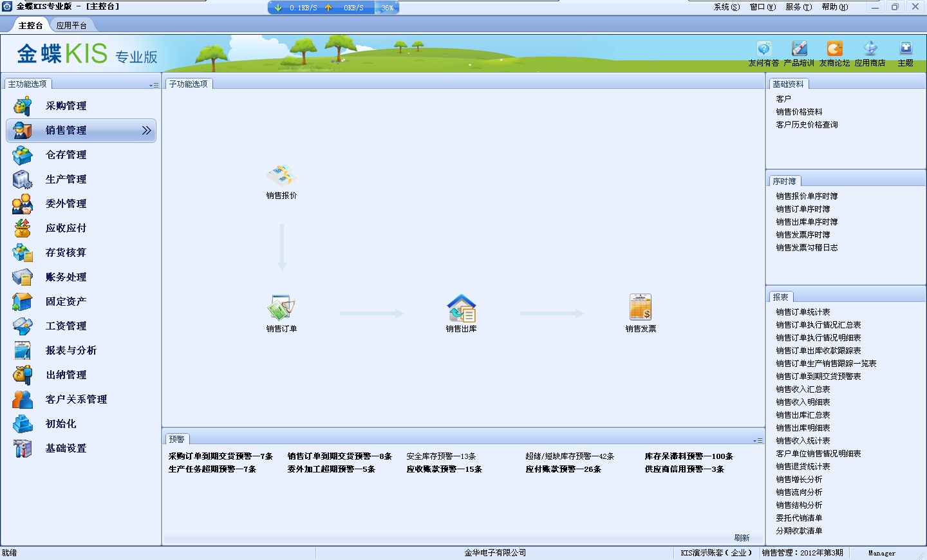
Task: Open the 窗口(W) menu
Action: pyautogui.click(x=763, y=7)
